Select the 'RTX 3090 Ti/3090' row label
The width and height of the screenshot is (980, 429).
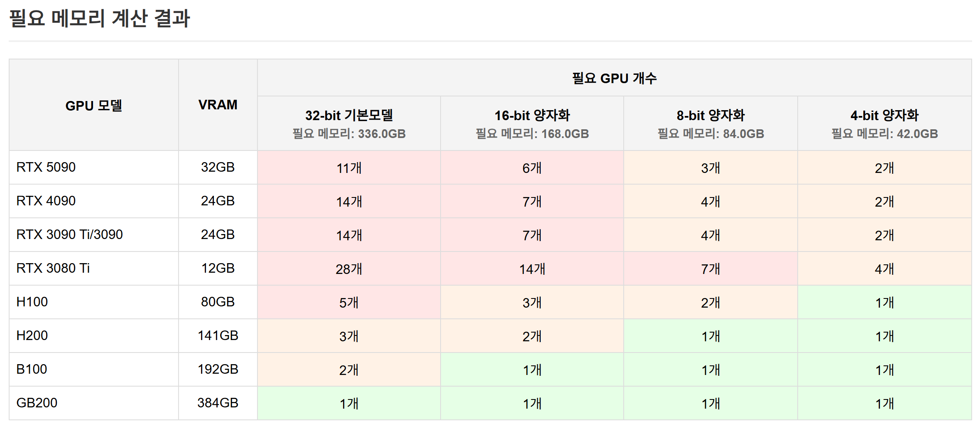click(x=70, y=234)
